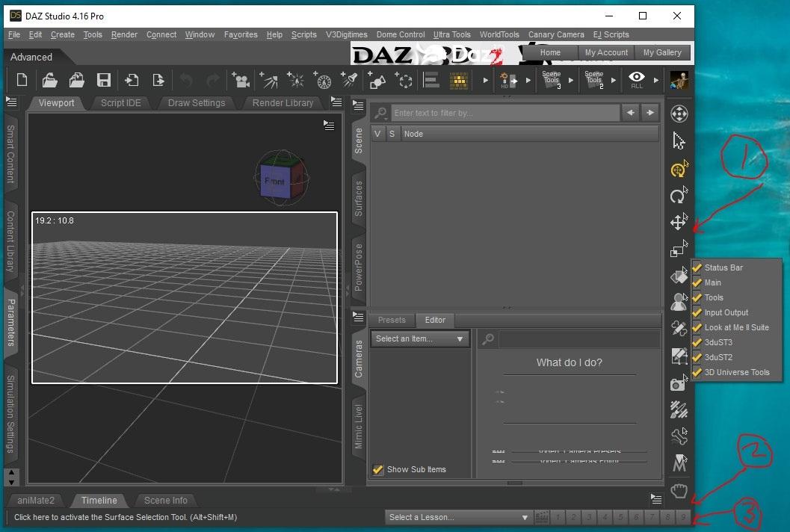790x532 pixels.
Task: Disable the Show Sub Items checkbox
Action: point(378,469)
